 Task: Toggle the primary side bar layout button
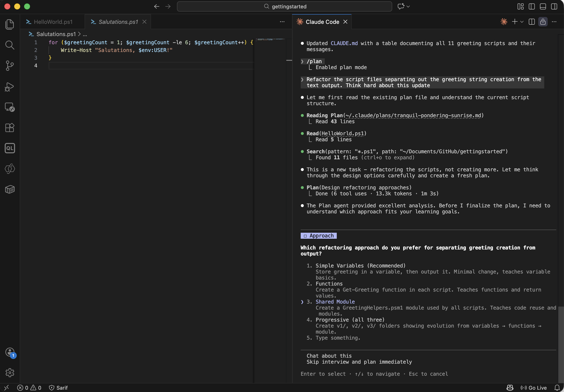[532, 6]
